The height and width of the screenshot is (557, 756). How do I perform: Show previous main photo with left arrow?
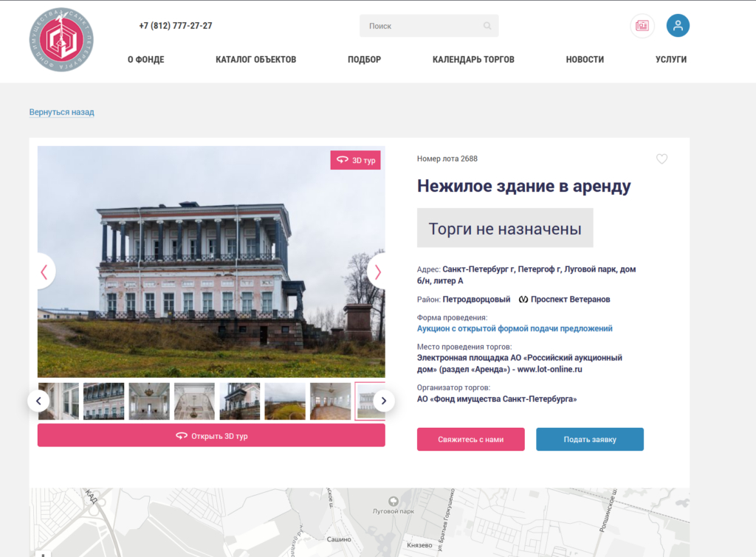click(x=44, y=271)
